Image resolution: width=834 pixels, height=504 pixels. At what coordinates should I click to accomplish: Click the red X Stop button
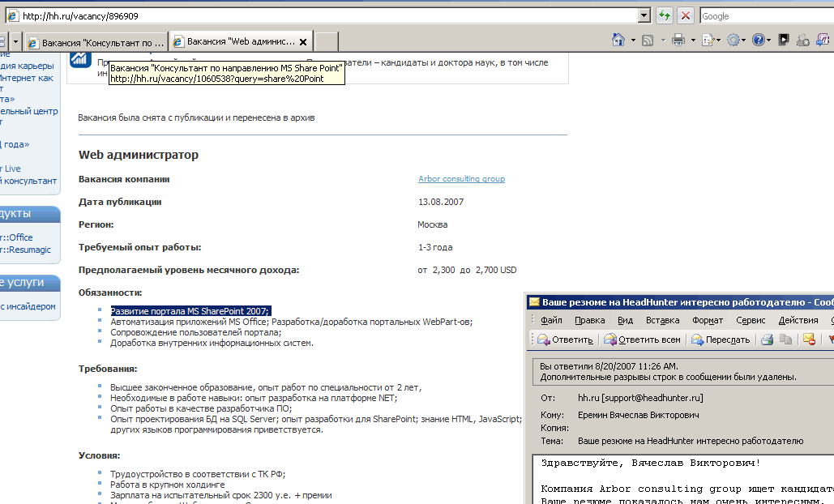[x=686, y=15]
